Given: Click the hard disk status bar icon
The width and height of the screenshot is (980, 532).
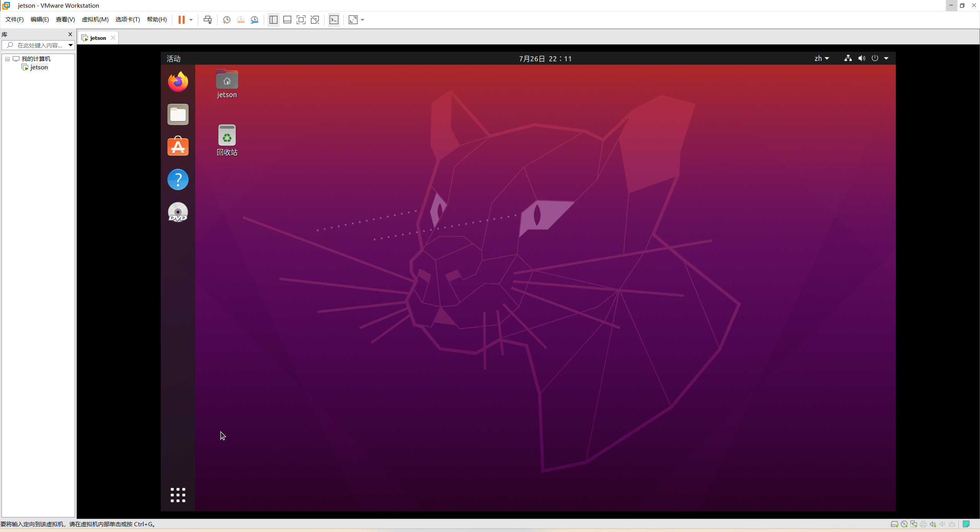Looking at the screenshot, I should (x=895, y=524).
